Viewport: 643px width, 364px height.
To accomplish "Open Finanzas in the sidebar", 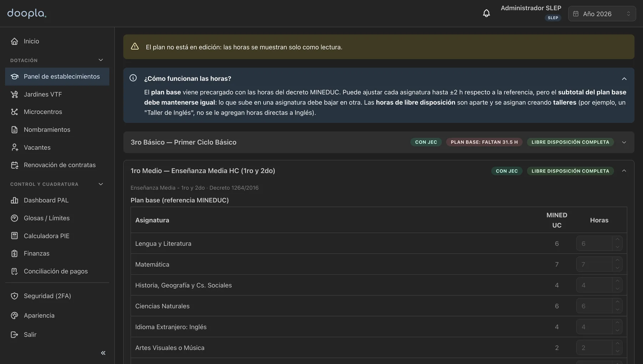I will coord(57,254).
